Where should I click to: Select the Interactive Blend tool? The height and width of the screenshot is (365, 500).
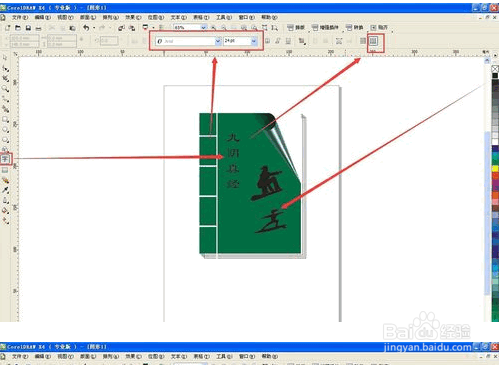(5, 180)
